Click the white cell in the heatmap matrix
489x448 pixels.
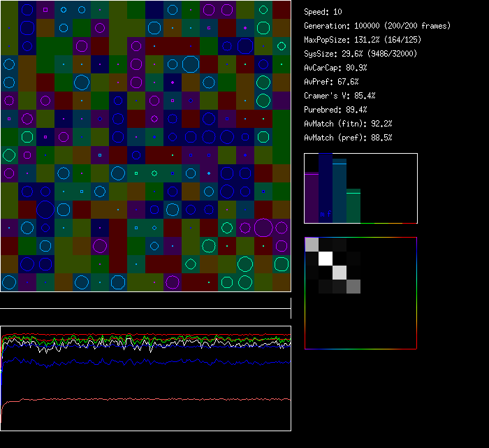click(326, 259)
